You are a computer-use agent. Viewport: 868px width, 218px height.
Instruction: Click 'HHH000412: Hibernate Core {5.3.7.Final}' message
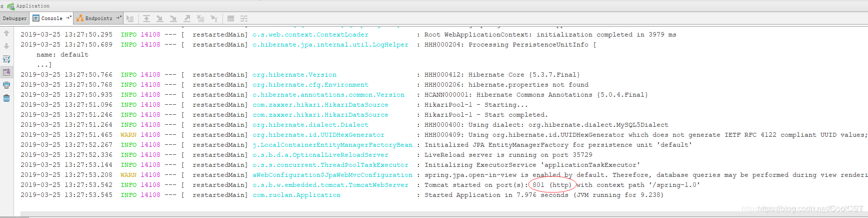point(502,75)
